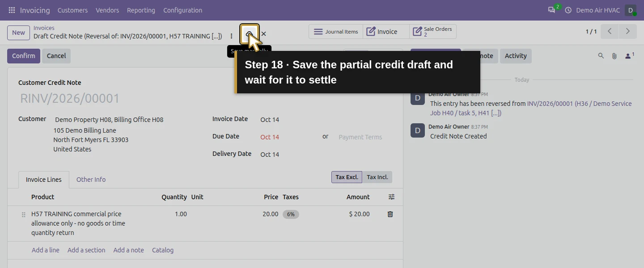
Task: Click the Price column header
Action: (x=271, y=197)
